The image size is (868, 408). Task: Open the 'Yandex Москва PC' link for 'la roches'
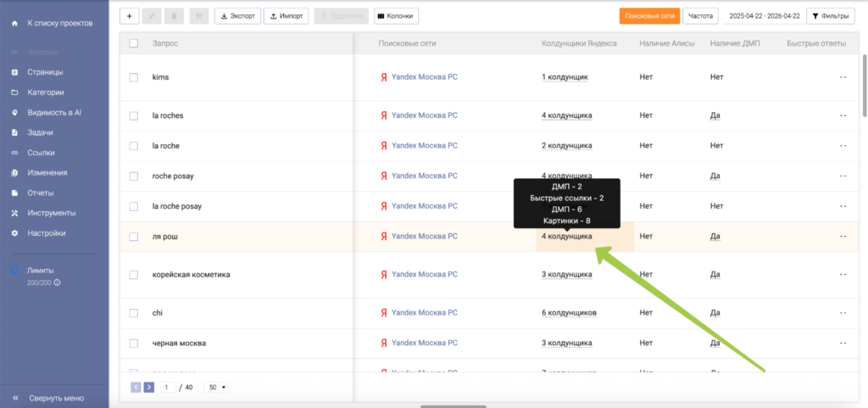pyautogui.click(x=424, y=116)
